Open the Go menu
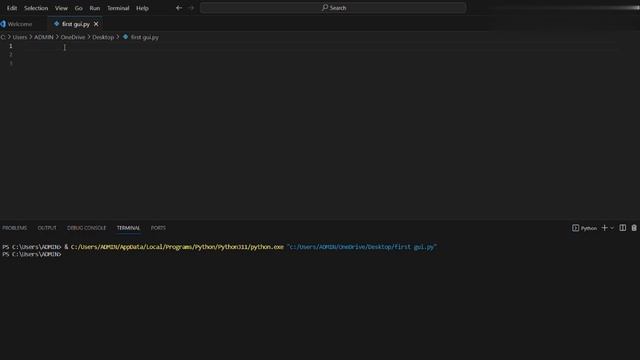The image size is (640, 360). click(78, 8)
